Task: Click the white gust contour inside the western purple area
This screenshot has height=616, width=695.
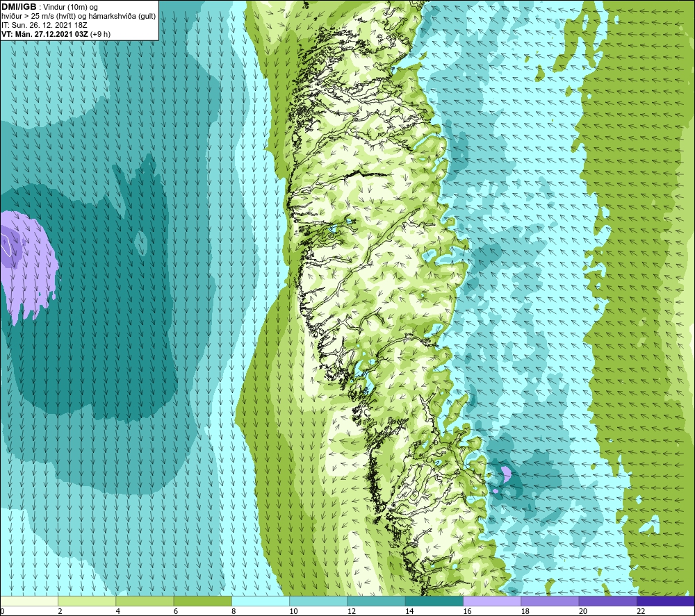Action: (6, 244)
